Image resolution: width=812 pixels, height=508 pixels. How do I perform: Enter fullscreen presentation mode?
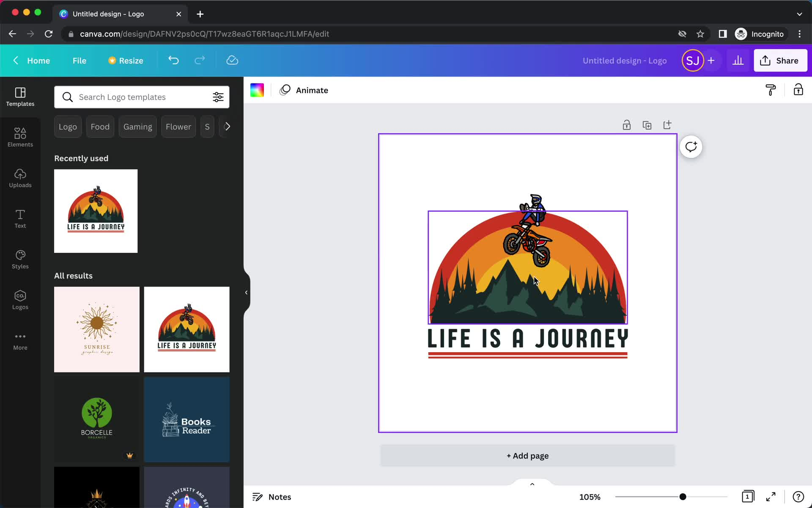coord(771,497)
